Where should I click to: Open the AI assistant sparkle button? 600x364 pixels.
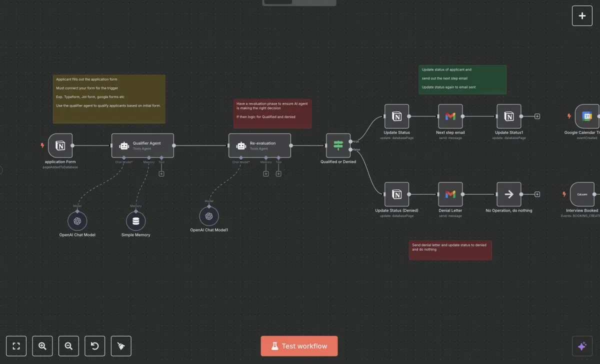pyautogui.click(x=582, y=346)
